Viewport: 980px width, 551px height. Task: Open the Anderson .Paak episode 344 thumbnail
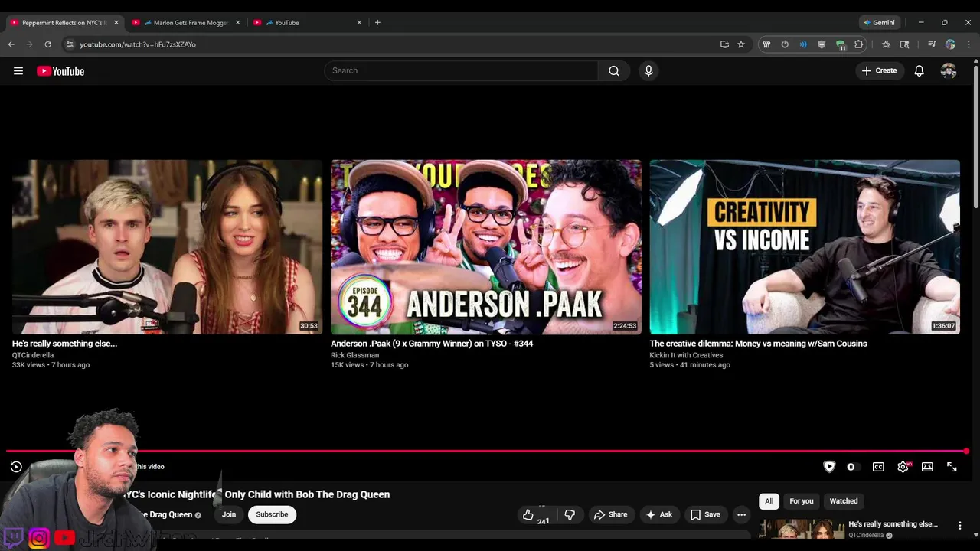coord(486,247)
